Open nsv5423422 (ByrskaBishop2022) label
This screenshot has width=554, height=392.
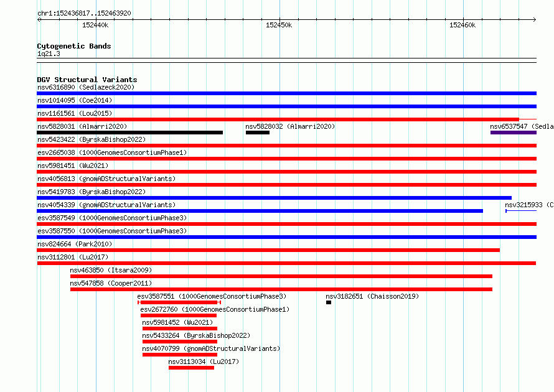[92, 139]
